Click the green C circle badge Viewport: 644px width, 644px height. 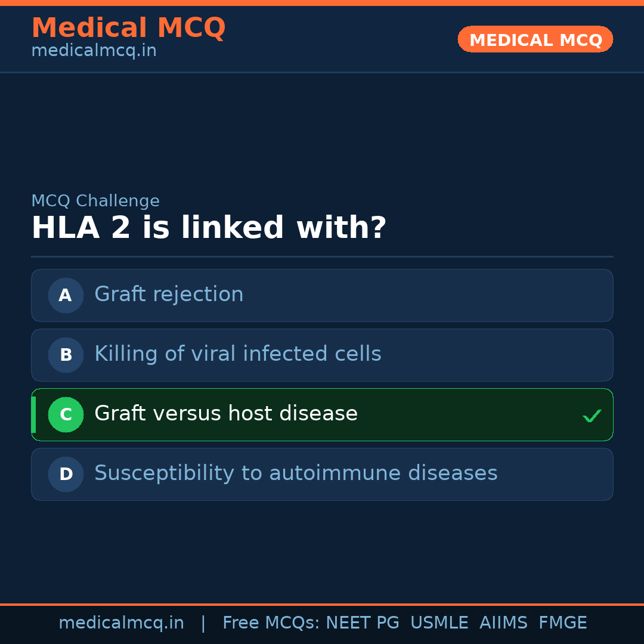coord(66,414)
